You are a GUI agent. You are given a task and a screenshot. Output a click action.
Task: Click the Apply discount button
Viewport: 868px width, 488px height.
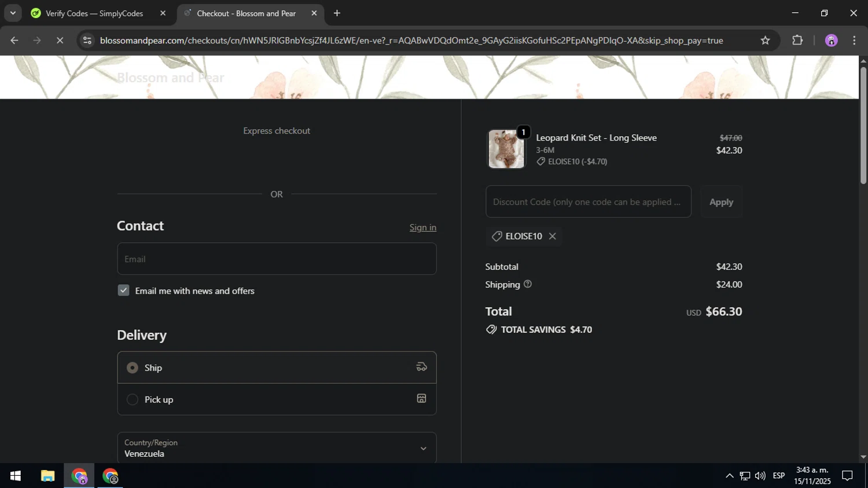721,201
